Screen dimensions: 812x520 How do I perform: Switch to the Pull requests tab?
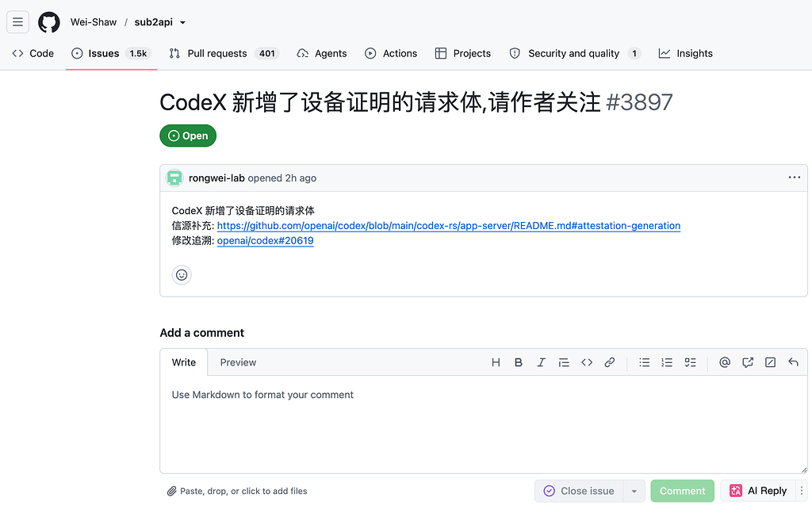click(224, 53)
